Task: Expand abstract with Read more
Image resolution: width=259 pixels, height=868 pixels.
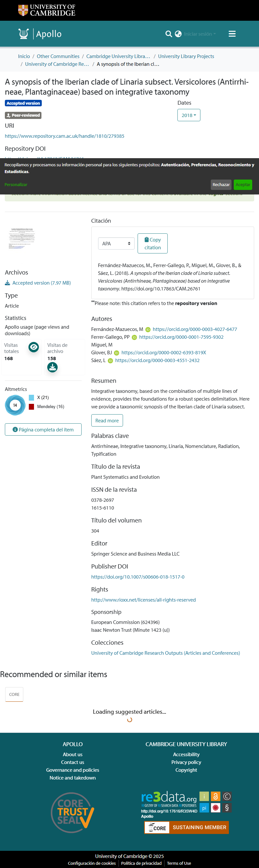Action: (107, 420)
